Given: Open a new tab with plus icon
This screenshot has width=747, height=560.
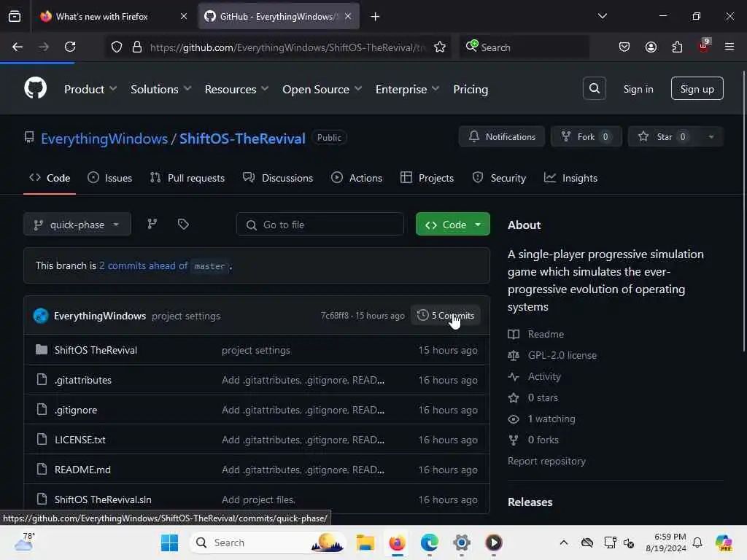Looking at the screenshot, I should (x=376, y=17).
